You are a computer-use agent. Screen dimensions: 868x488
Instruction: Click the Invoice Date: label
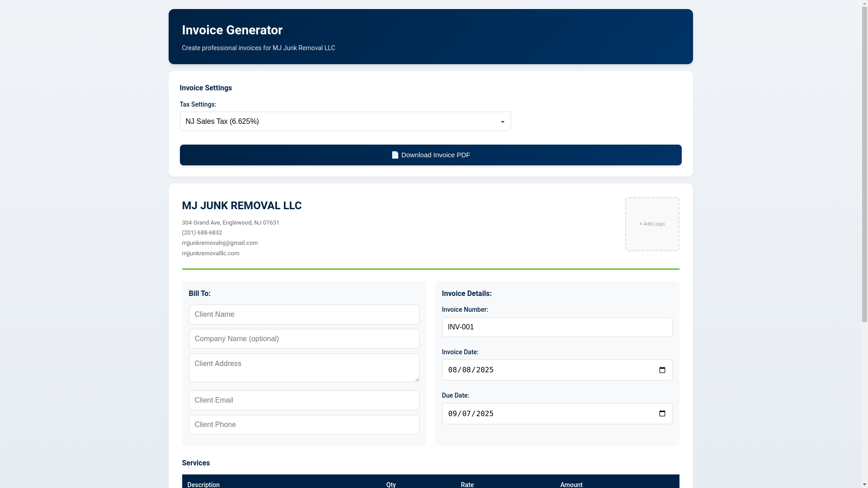(460, 352)
